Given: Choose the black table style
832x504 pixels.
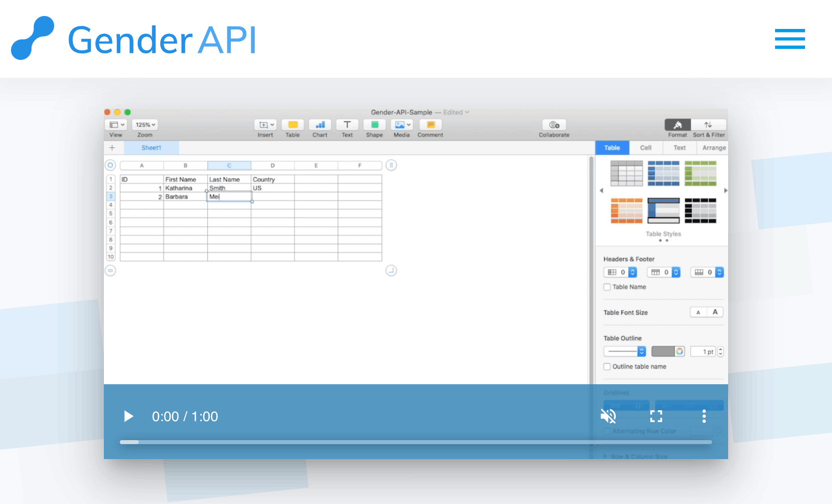Looking at the screenshot, I should [x=701, y=211].
